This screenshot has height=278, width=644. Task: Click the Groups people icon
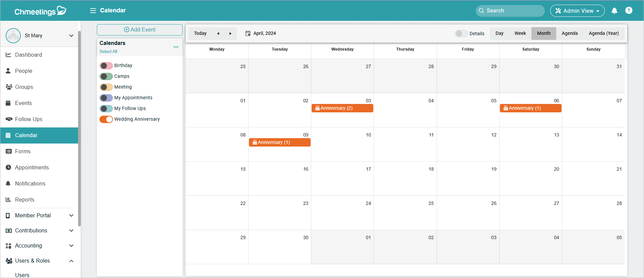9,87
